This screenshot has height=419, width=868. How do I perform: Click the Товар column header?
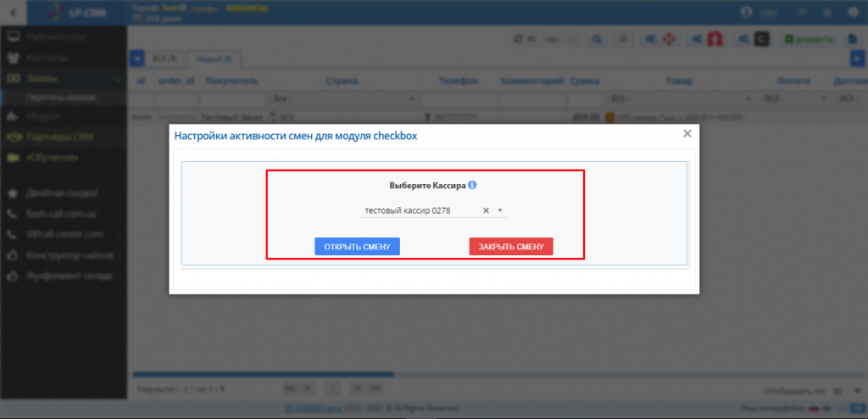(679, 81)
